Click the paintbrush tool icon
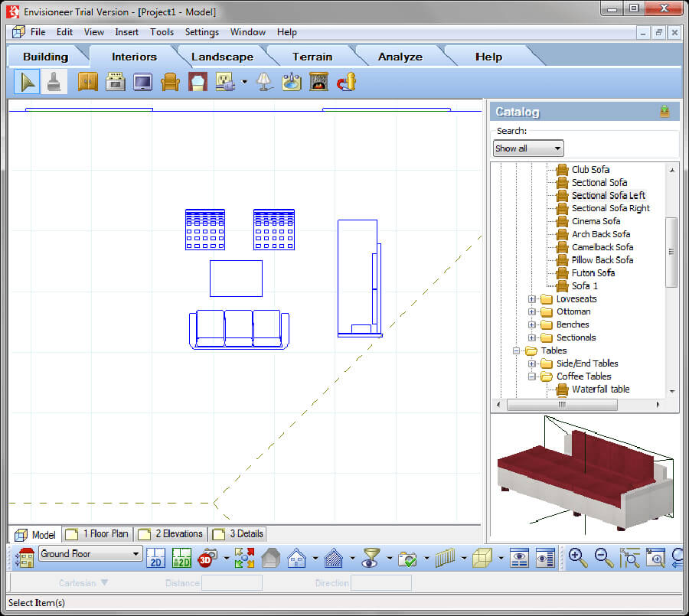The width and height of the screenshot is (689, 616). click(x=54, y=82)
